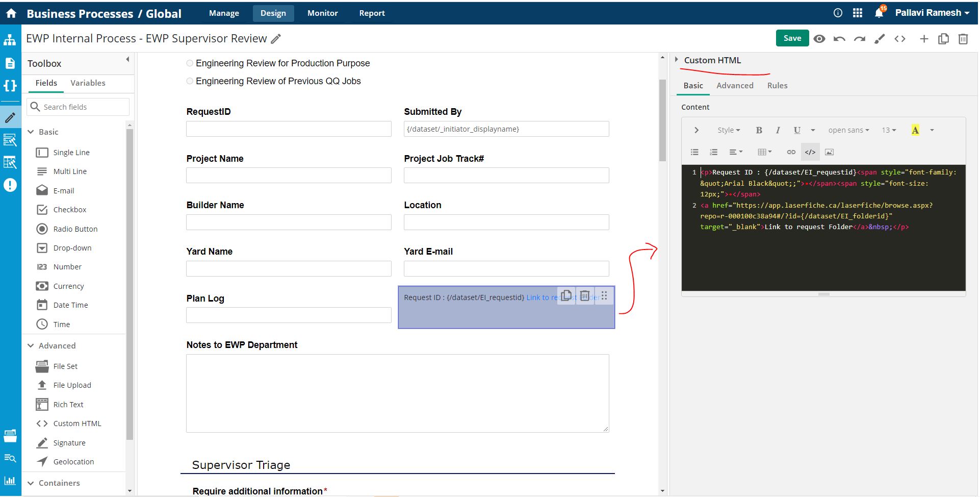Click the yellow font highlight color swatch

[x=915, y=130]
